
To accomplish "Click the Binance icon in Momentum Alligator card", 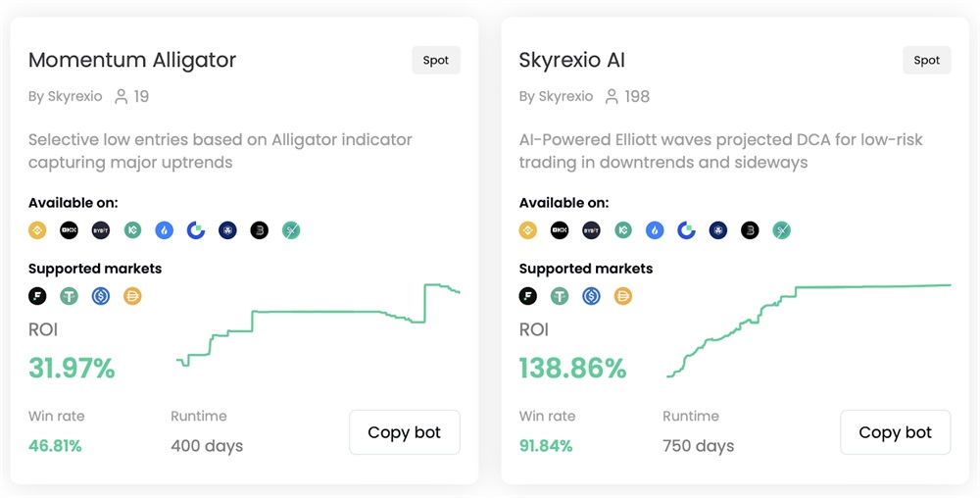I will coord(37,230).
